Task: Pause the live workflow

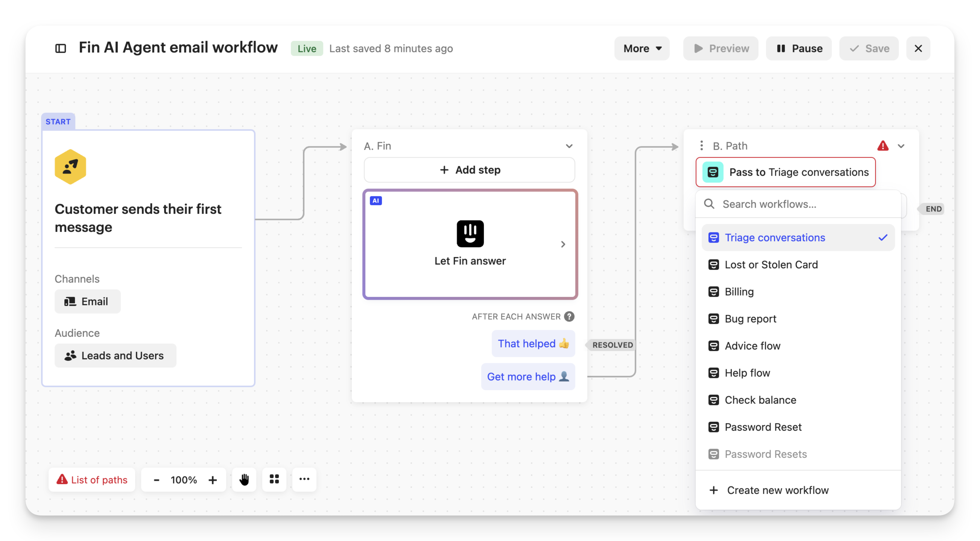Action: pyautogui.click(x=798, y=48)
